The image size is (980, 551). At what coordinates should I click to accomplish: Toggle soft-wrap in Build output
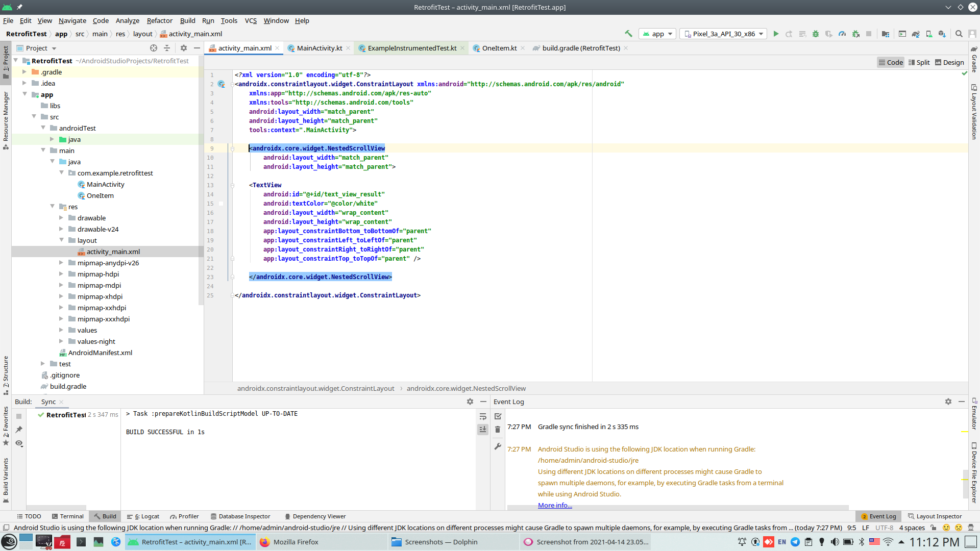pyautogui.click(x=483, y=417)
